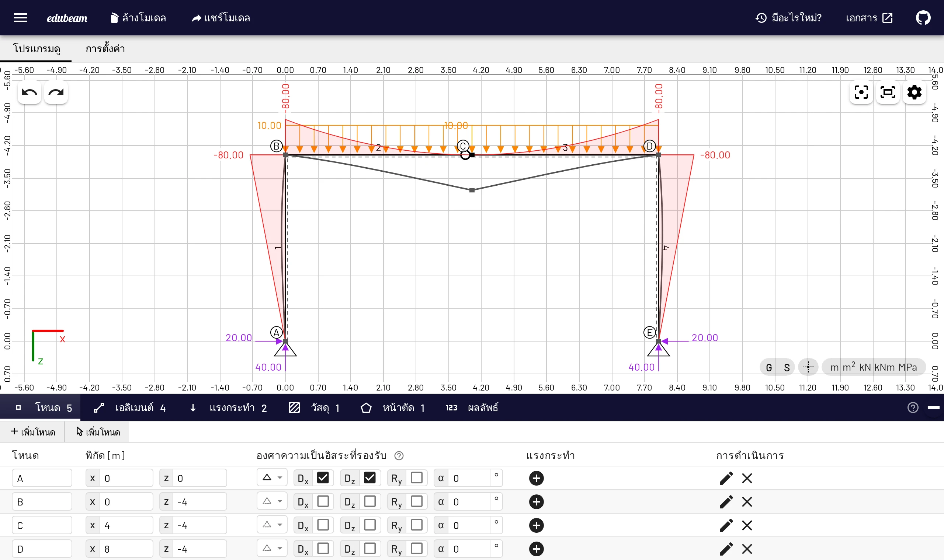
Task: Edit node C with pencil icon
Action: click(726, 526)
